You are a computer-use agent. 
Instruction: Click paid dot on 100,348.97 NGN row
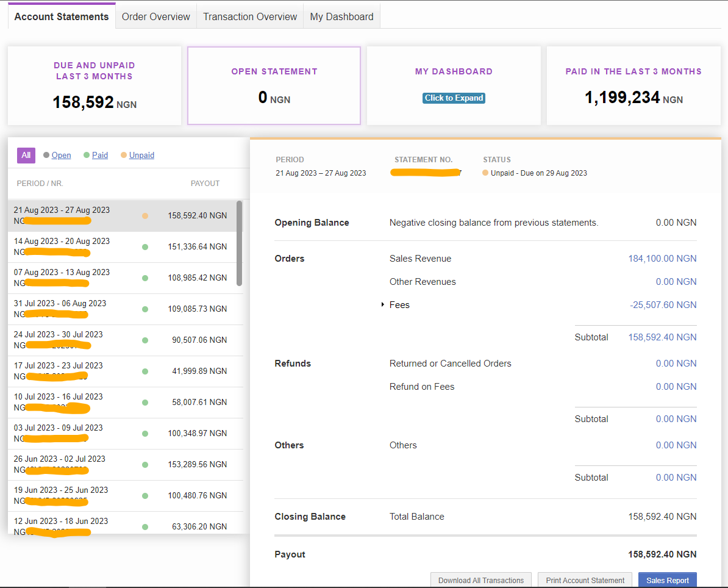pos(145,434)
